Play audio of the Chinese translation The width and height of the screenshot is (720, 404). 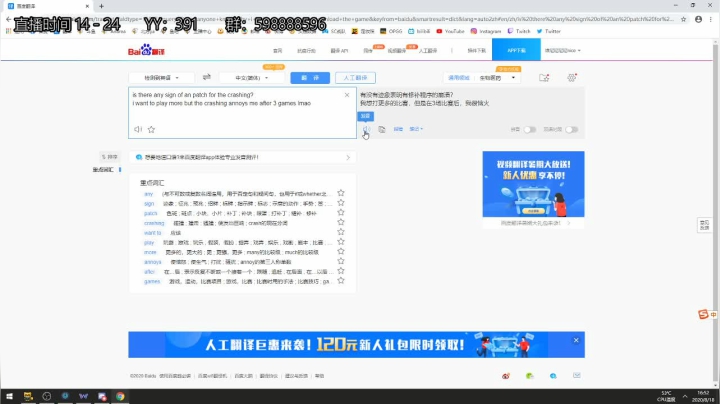point(366,129)
